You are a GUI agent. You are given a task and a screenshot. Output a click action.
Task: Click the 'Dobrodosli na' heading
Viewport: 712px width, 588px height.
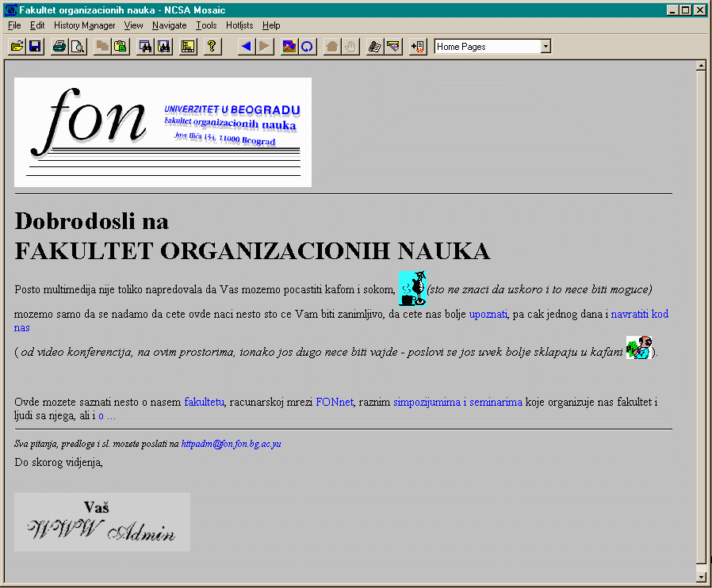91,221
